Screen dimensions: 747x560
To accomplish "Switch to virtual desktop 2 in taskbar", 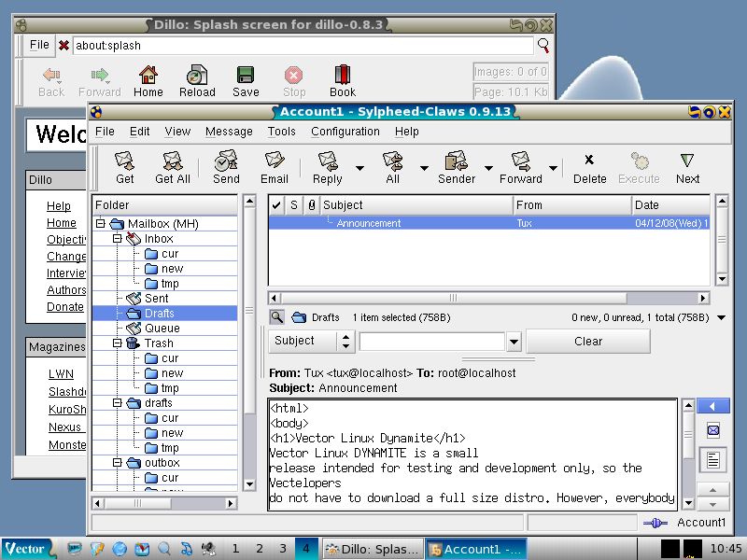I will 260,549.
